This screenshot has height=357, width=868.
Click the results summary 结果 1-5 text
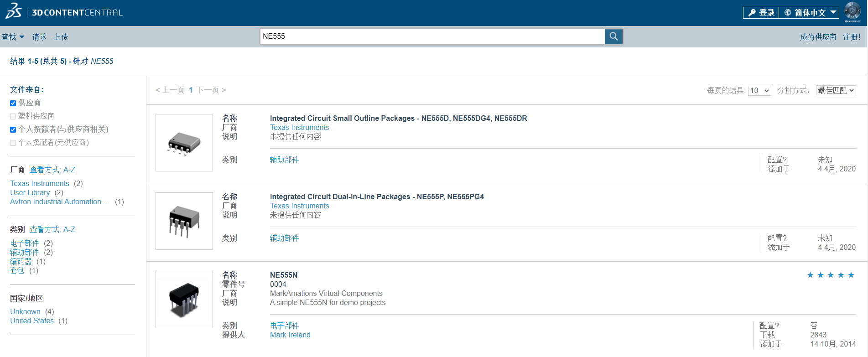tap(62, 61)
